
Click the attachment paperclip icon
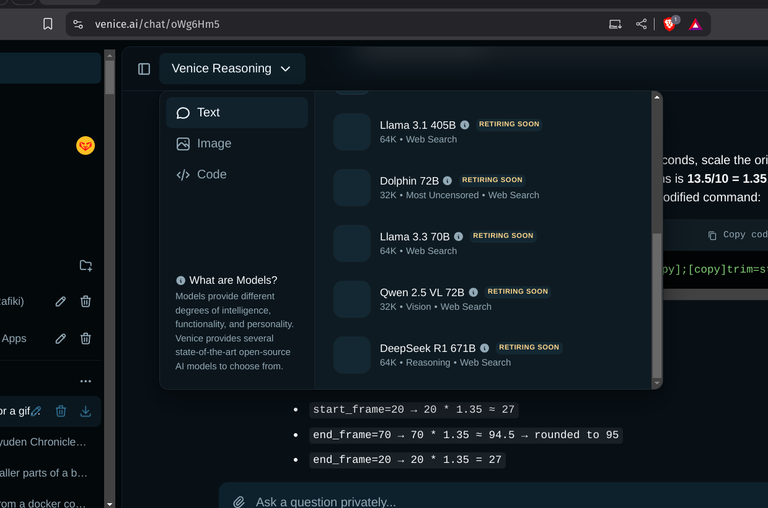click(239, 502)
